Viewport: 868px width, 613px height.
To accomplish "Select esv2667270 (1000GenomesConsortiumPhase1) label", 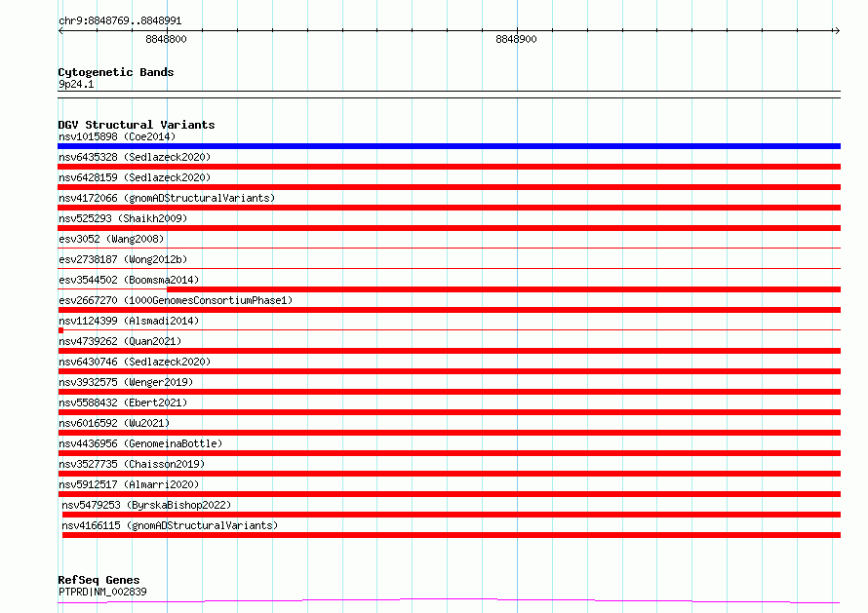I will pos(176,300).
